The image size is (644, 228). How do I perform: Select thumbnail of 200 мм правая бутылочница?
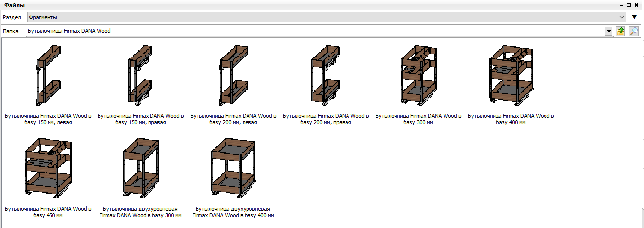326,75
